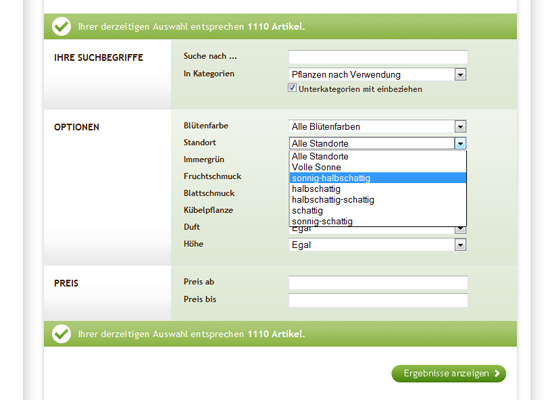The image size is (550, 400).
Task: Open the In Kategorien dropdown arrow
Action: 461,75
